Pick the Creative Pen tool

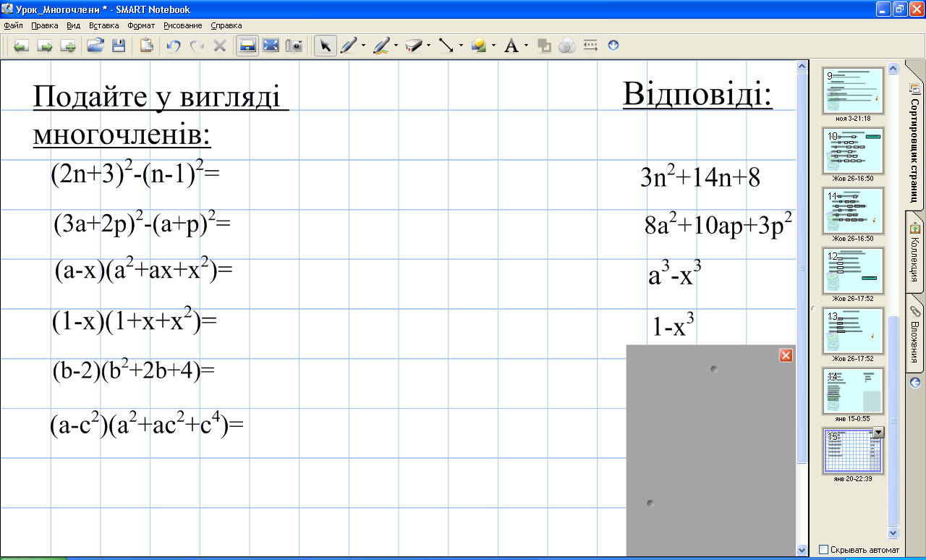[x=381, y=46]
